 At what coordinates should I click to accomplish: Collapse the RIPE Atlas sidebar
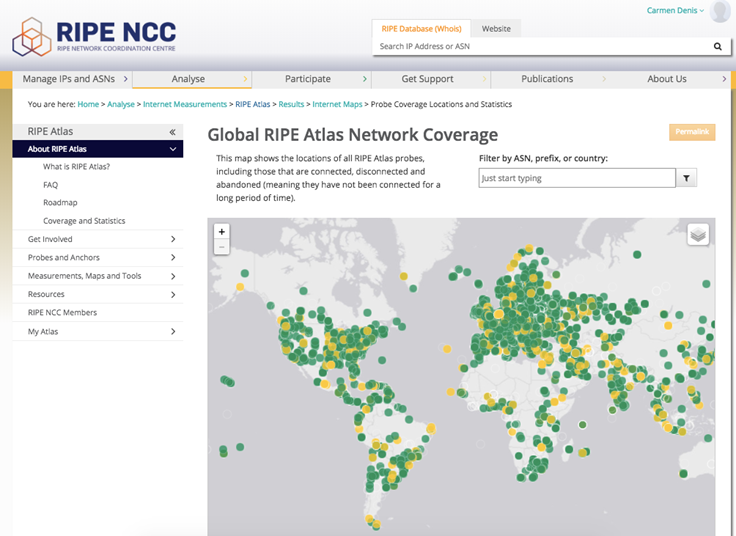pos(172,132)
